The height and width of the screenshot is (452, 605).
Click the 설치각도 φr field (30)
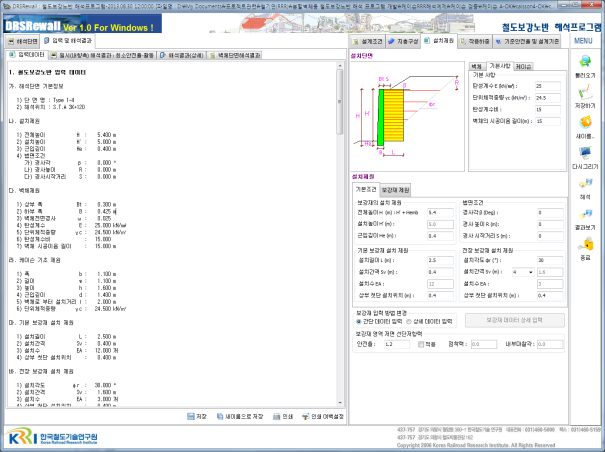click(x=550, y=260)
